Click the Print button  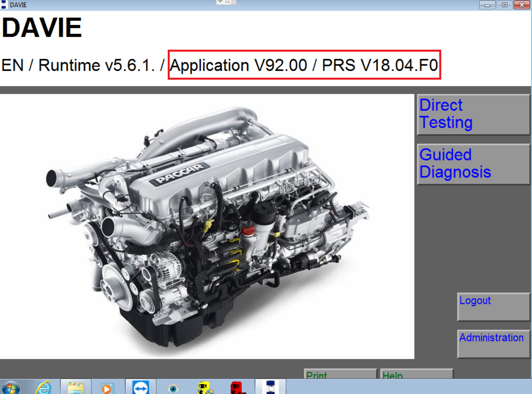tap(341, 374)
